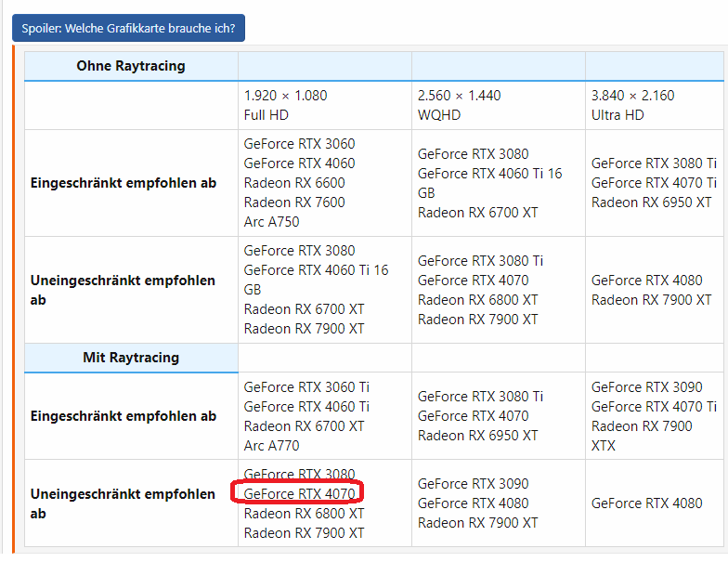Screen dimensions: 728x562
Task: Click "Eingeschränkt empfohlen ab" label under Mit Raytracing
Action: click(123, 416)
